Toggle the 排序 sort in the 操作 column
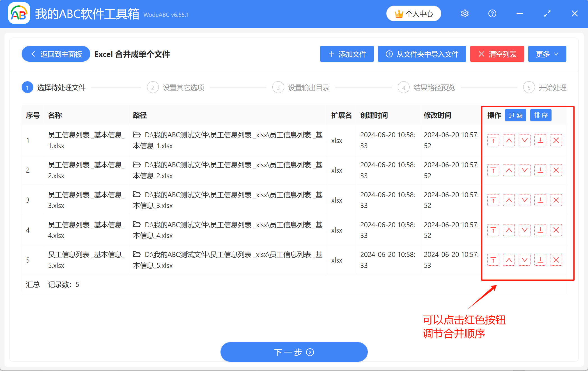Screen dimensions: 588x371 tap(541, 115)
